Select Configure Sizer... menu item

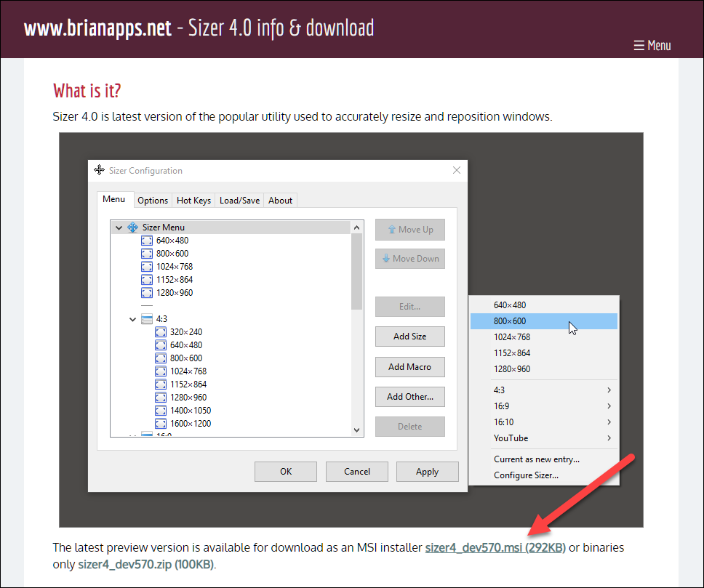tap(544, 475)
